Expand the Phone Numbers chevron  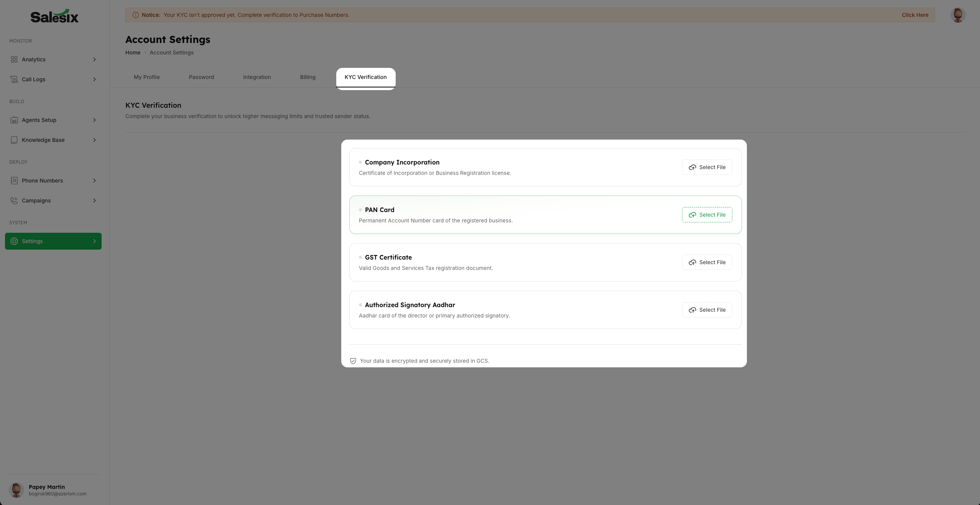94,181
